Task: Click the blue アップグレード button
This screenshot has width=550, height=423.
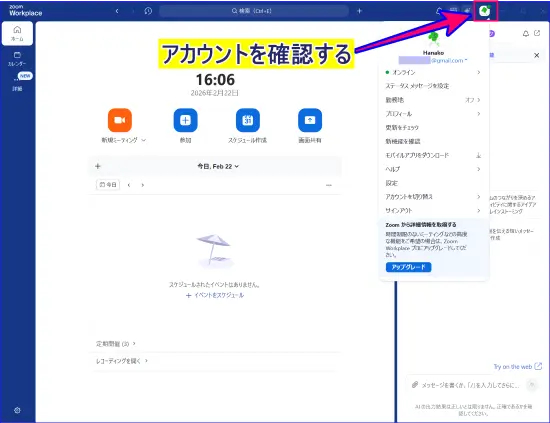Action: pyautogui.click(x=408, y=267)
